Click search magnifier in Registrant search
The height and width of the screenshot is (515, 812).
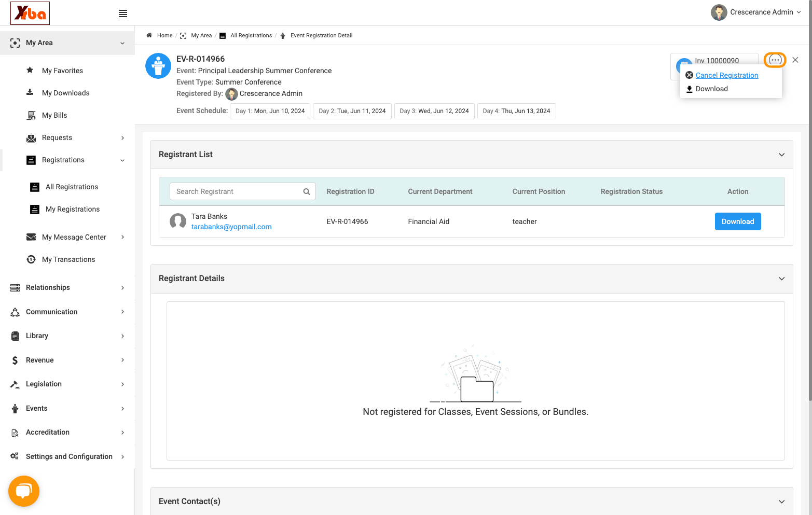click(x=307, y=191)
